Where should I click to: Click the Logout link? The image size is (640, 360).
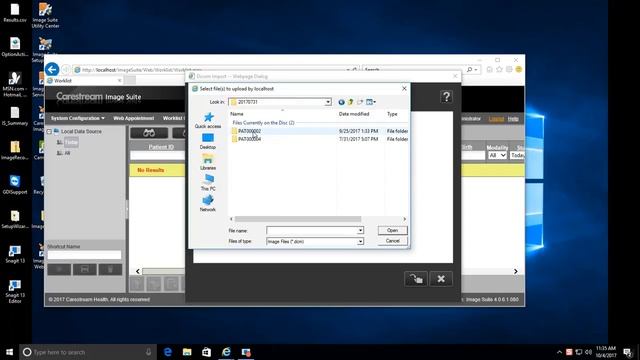496,119
